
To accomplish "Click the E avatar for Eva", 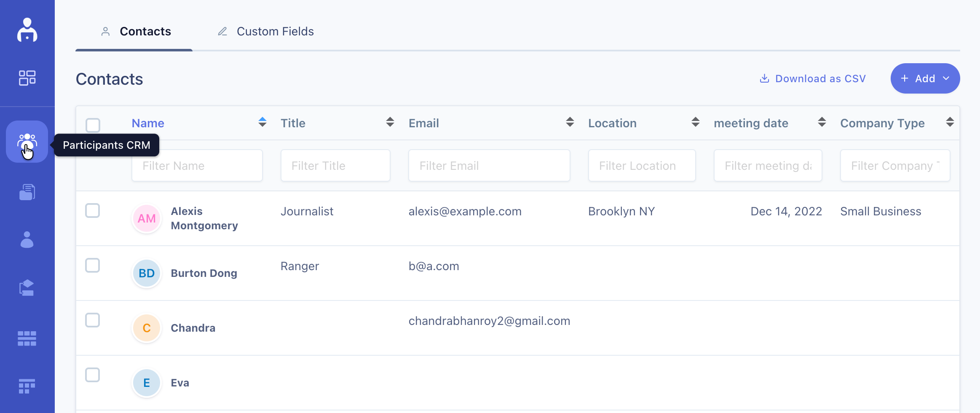I will click(x=147, y=383).
